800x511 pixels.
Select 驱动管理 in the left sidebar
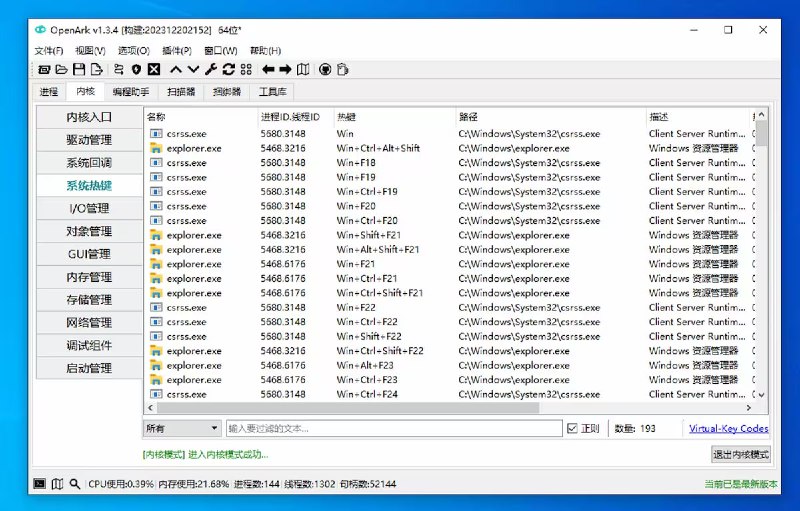(x=89, y=140)
